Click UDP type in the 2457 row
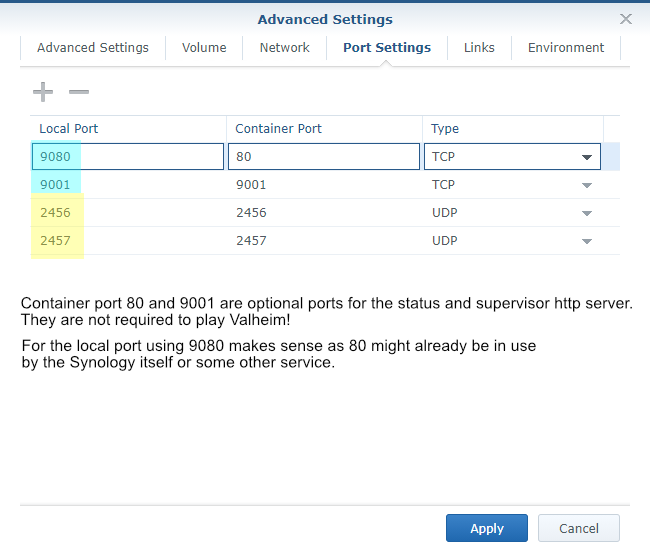Viewport: 650px width, 549px height. 444,240
